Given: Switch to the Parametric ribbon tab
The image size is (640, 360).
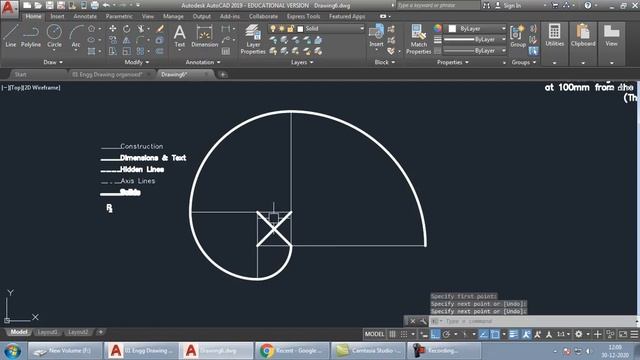Looking at the screenshot, I should [119, 16].
